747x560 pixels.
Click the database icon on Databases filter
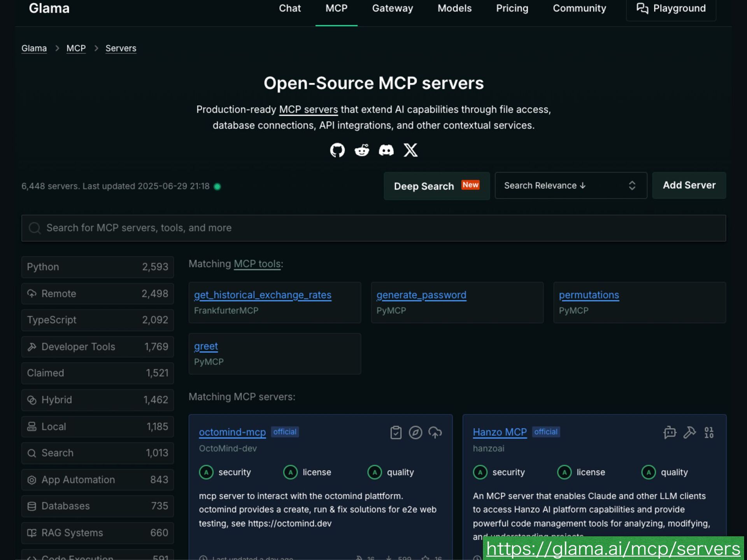32,506
